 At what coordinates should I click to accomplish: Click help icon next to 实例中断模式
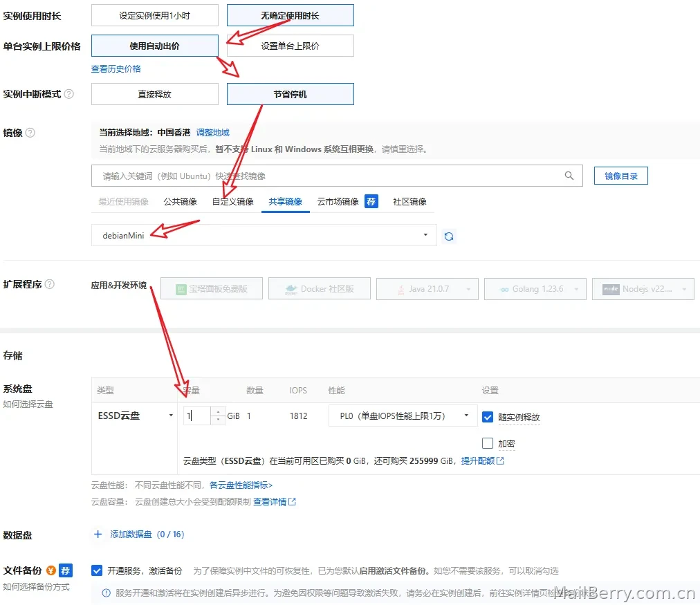pyautogui.click(x=68, y=94)
